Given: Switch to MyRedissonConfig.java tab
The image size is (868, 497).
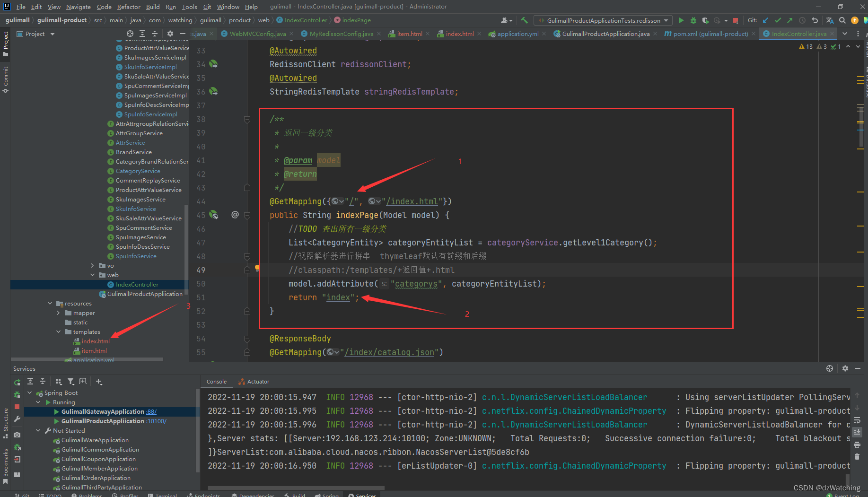Looking at the screenshot, I should pyautogui.click(x=341, y=34).
